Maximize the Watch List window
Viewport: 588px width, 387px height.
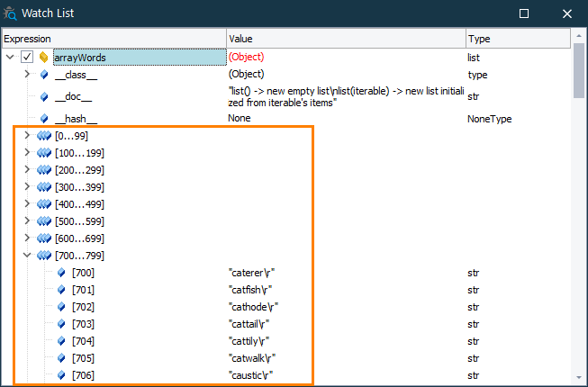(524, 13)
